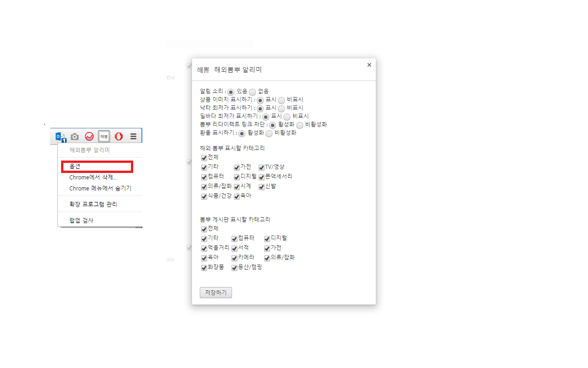
Task: Toggle 컴퓨터 checkbox under 해외 뽐뿌 categories
Action: [204, 177]
